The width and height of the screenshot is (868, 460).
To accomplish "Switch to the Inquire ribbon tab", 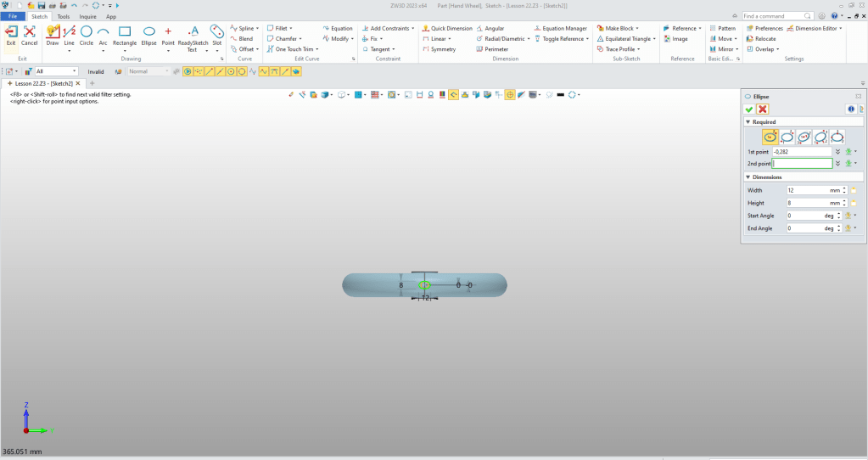I will tap(87, 16).
